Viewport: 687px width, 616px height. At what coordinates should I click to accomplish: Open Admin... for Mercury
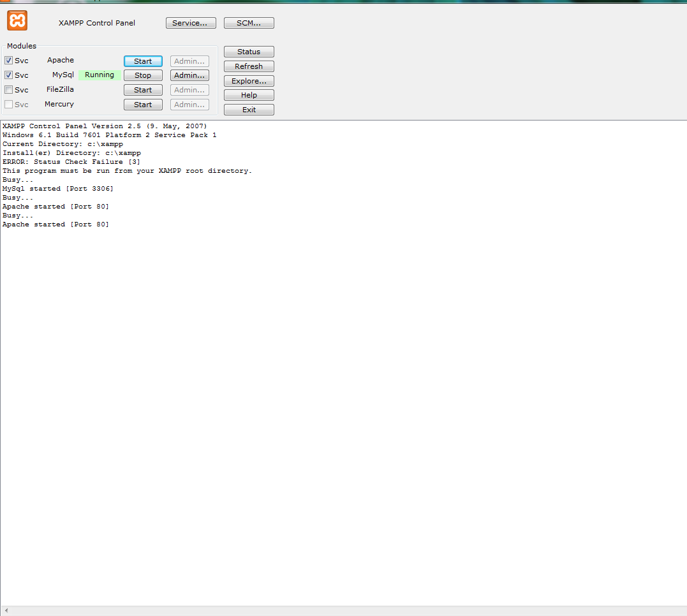(x=189, y=105)
